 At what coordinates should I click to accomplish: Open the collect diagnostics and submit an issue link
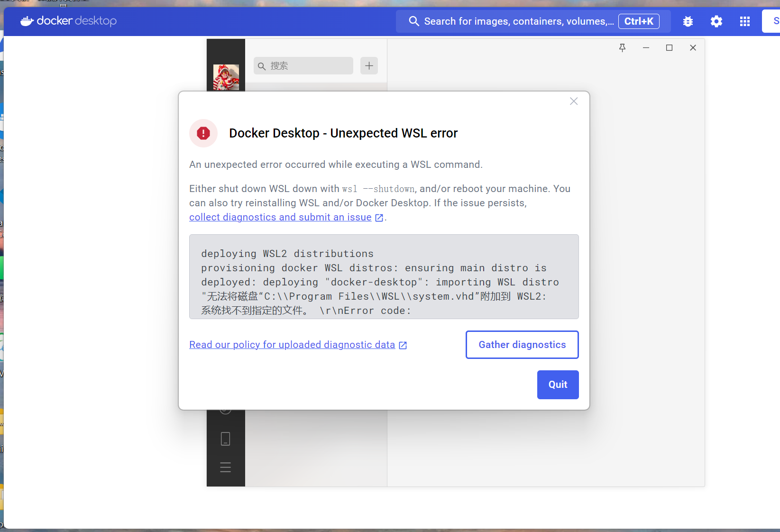[280, 217]
